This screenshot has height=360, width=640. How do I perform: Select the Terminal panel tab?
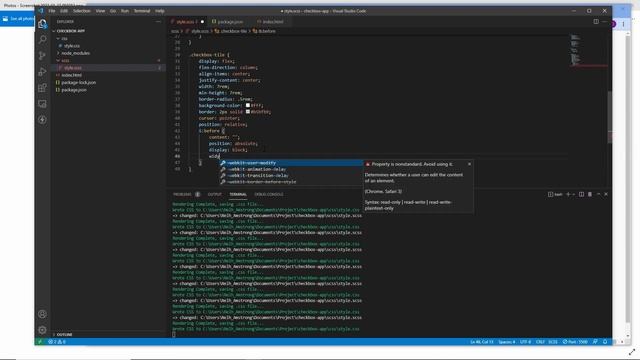point(238,194)
